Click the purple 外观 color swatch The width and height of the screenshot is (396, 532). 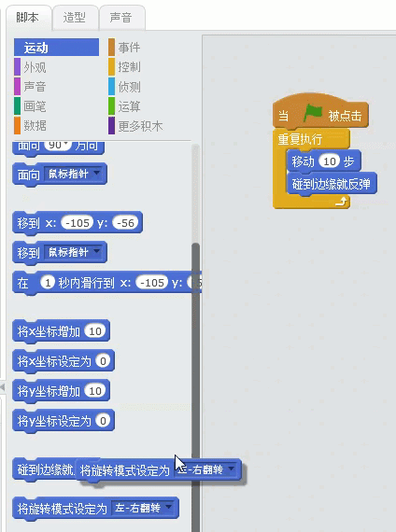(17, 67)
